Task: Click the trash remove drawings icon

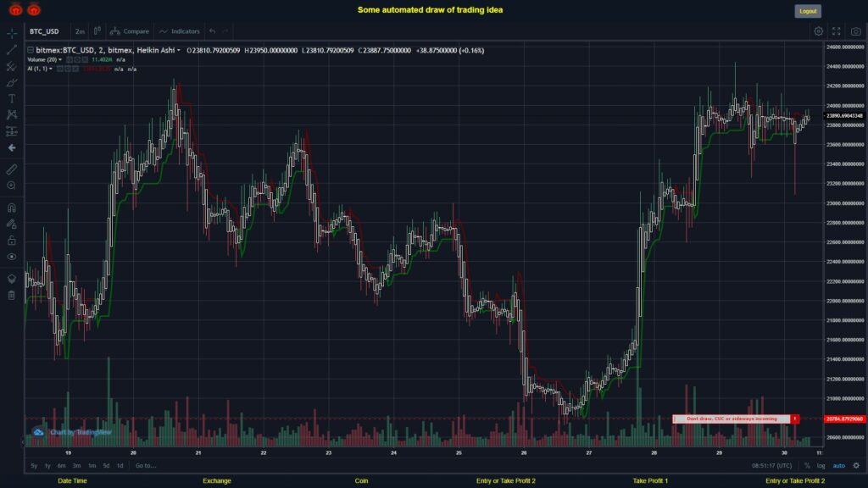Action: [x=12, y=295]
